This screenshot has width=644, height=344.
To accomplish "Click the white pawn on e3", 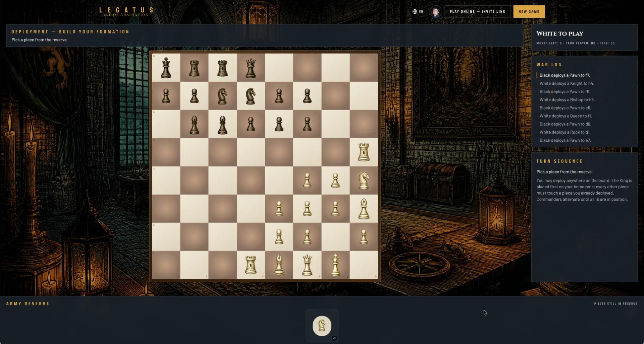I will [x=279, y=208].
